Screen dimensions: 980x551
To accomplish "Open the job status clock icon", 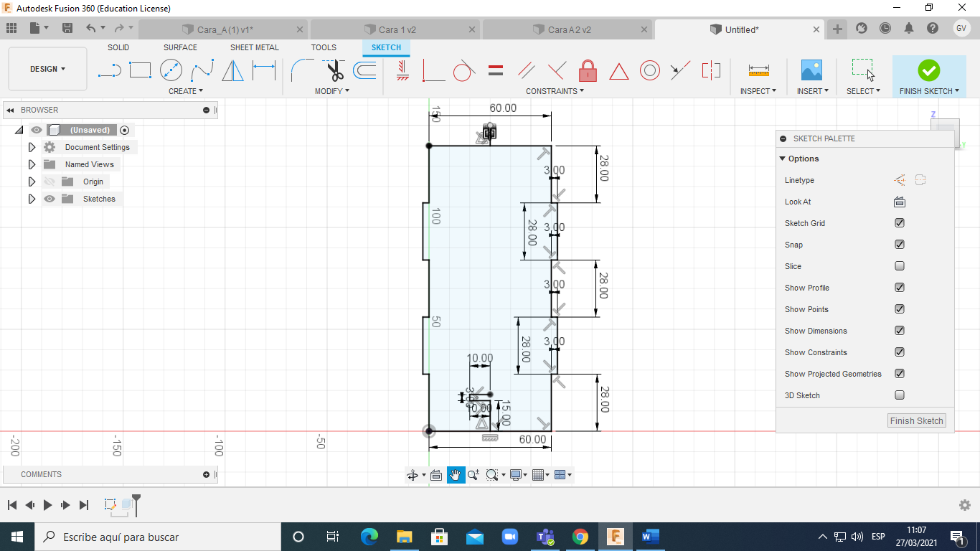I will [x=885, y=29].
